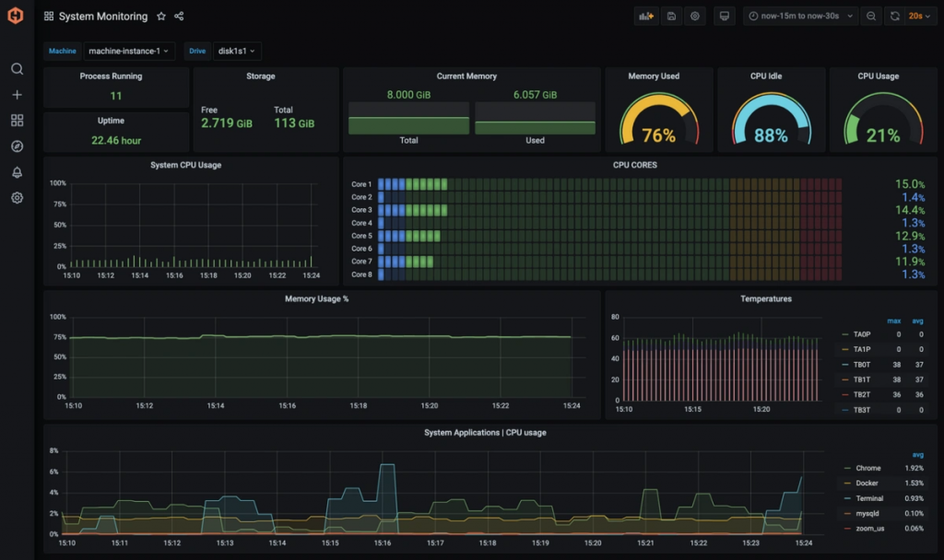The height and width of the screenshot is (560, 944).
Task: Click the Create plus icon in sidebar
Action: [17, 95]
